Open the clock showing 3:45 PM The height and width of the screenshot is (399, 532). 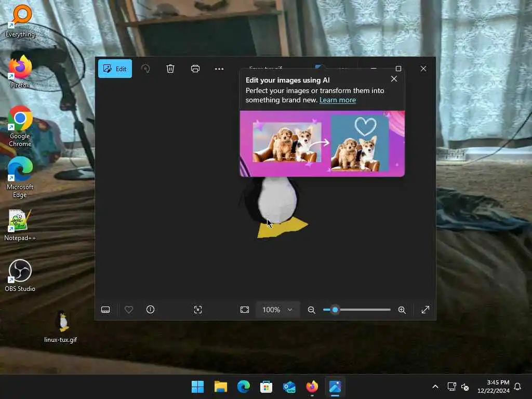pyautogui.click(x=494, y=387)
